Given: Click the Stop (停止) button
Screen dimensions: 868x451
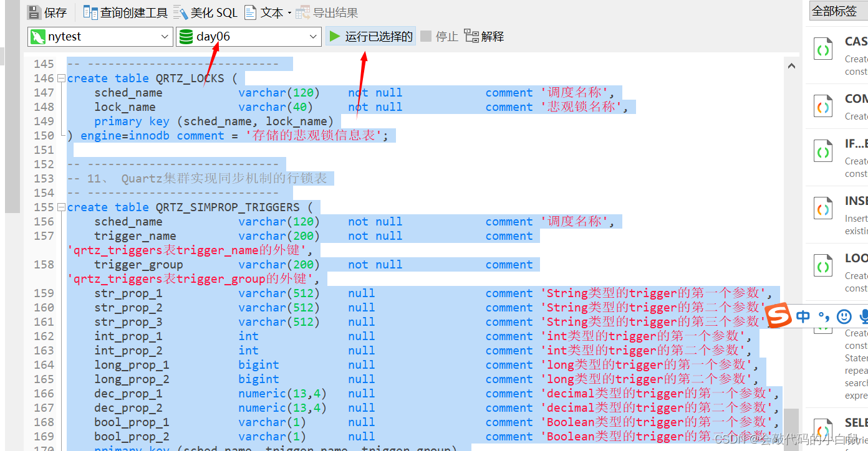Looking at the screenshot, I should coord(440,37).
